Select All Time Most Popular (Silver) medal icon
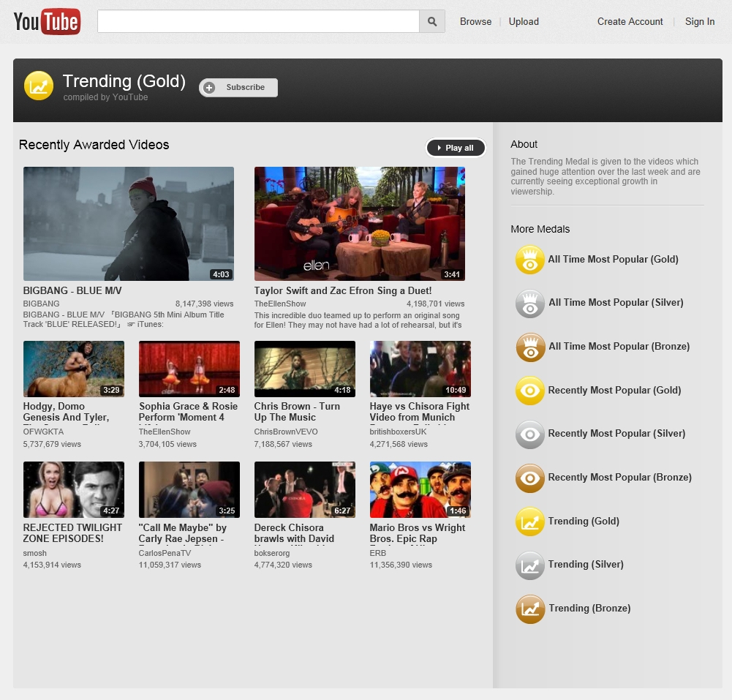 [530, 303]
